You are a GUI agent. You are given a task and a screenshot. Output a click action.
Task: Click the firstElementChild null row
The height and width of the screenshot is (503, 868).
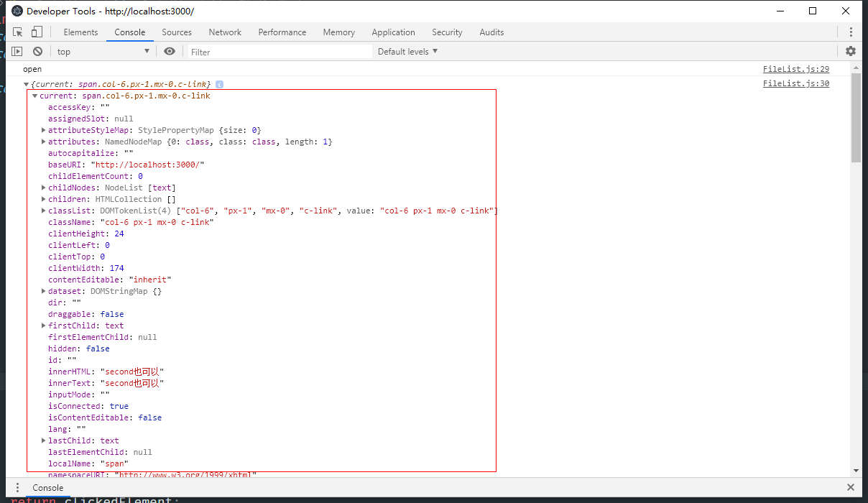pos(103,337)
